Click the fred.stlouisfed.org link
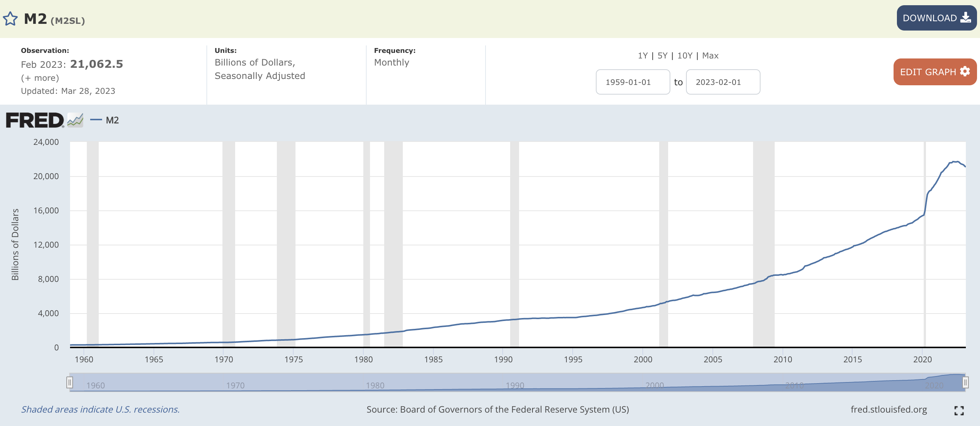The image size is (980, 426). point(889,409)
